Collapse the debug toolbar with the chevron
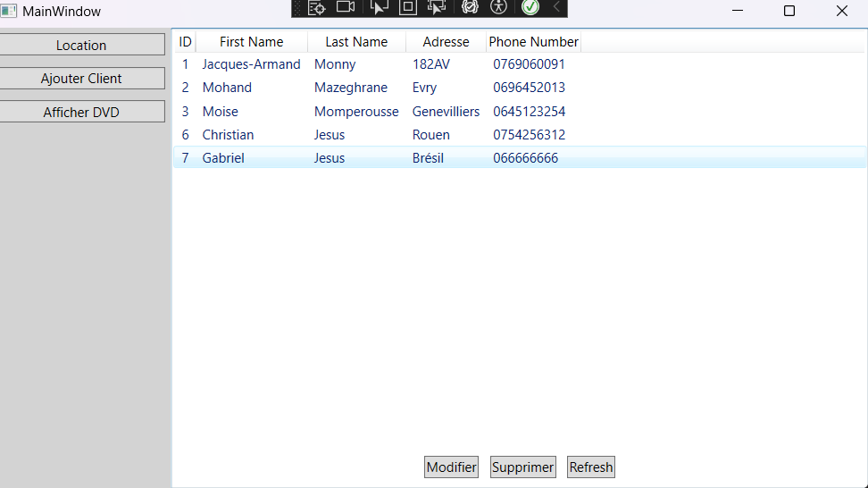 tap(556, 8)
